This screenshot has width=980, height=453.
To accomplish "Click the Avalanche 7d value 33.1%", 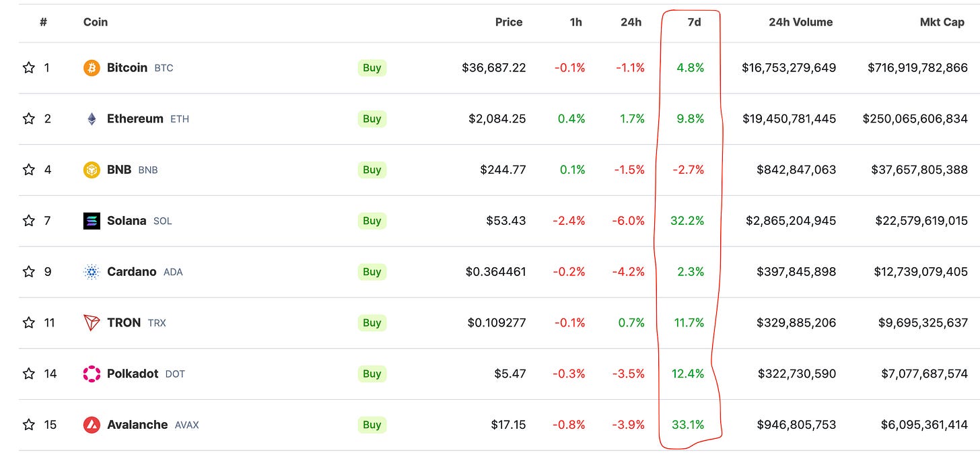I will click(688, 425).
